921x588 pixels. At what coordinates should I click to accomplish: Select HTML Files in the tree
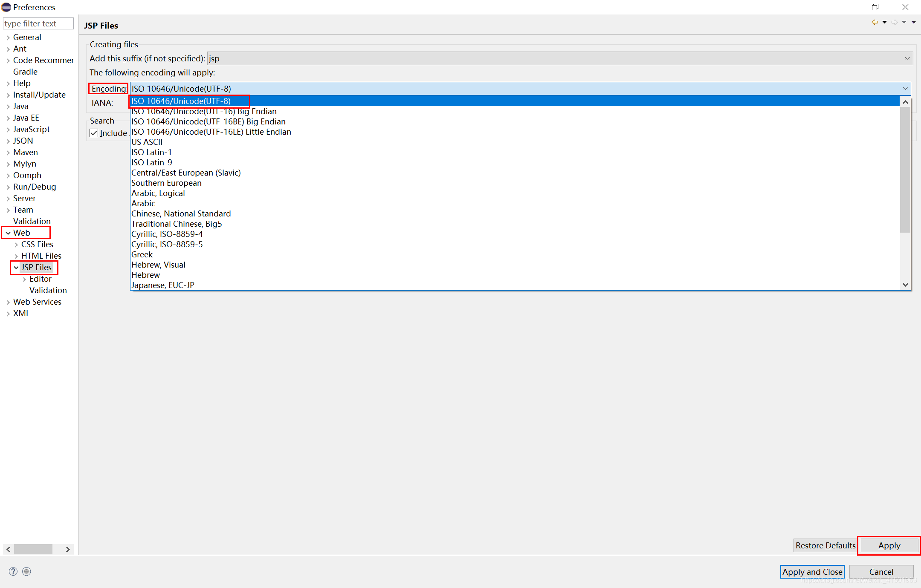pyautogui.click(x=41, y=256)
